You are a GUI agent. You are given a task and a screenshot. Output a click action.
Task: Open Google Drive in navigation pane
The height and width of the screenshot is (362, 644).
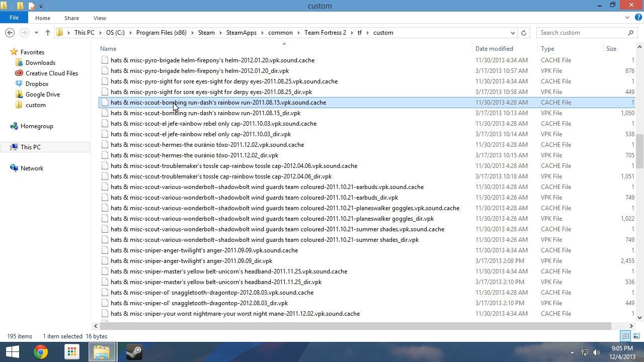tap(43, 95)
